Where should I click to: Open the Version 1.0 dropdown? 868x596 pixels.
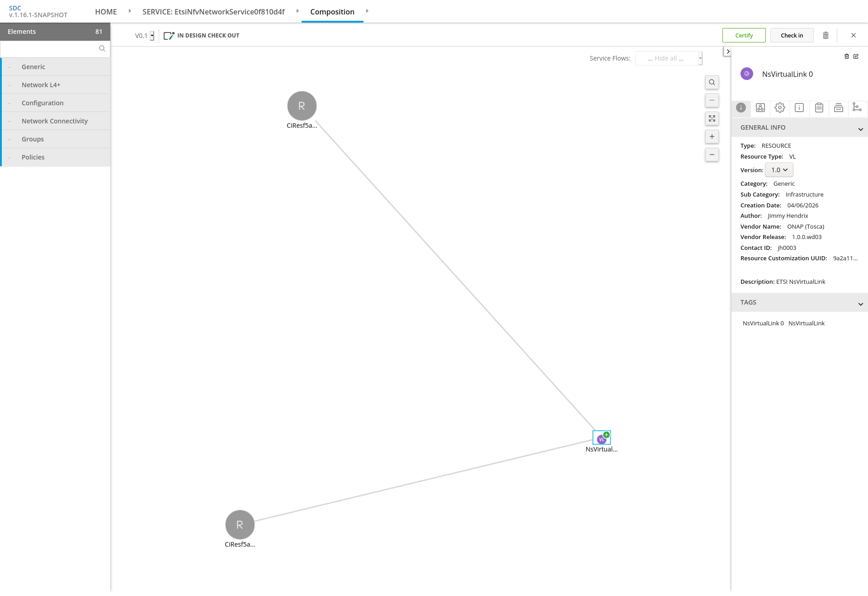pos(779,170)
